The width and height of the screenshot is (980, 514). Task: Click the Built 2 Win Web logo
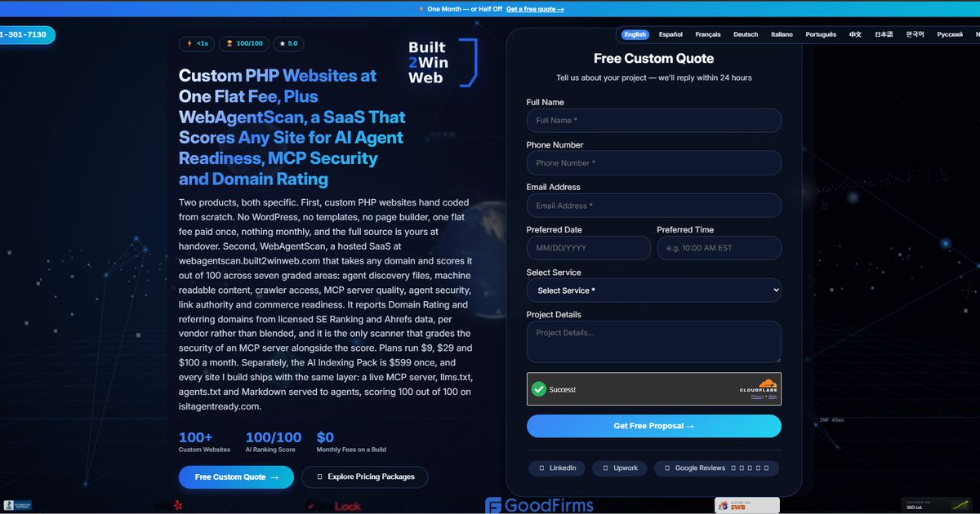pyautogui.click(x=442, y=62)
